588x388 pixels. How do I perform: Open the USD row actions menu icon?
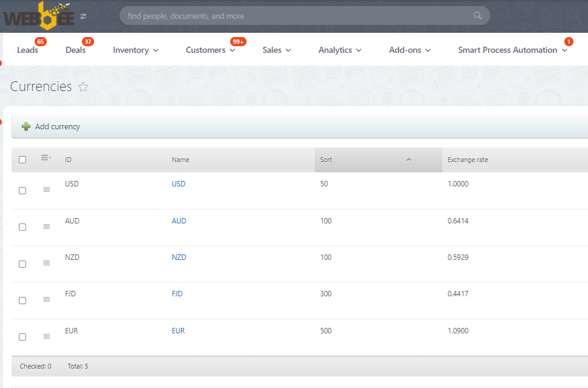(x=47, y=190)
